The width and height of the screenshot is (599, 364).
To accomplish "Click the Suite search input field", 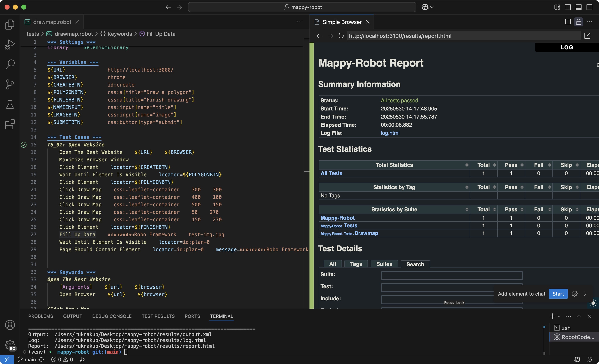I will pyautogui.click(x=452, y=276).
